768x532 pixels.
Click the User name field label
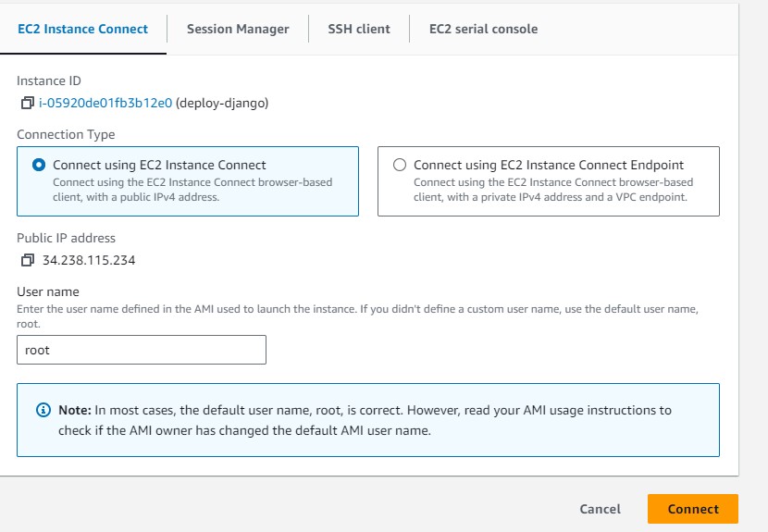click(48, 291)
